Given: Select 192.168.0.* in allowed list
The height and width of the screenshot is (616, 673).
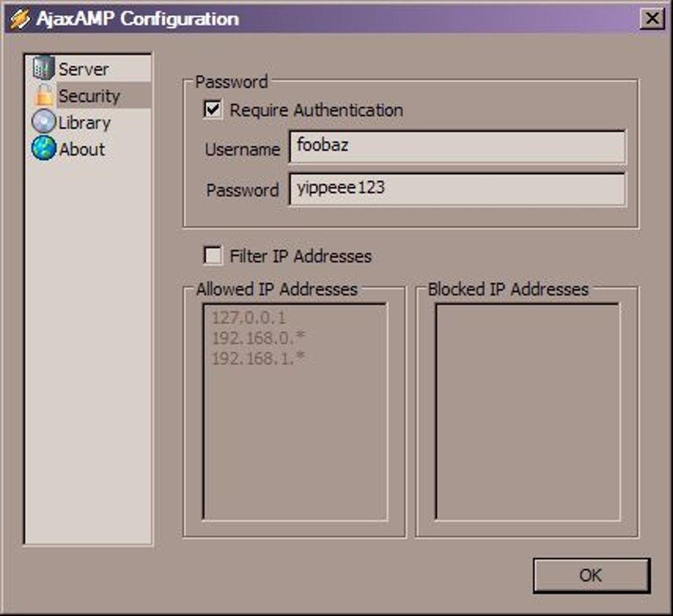Looking at the screenshot, I should pyautogui.click(x=259, y=338).
